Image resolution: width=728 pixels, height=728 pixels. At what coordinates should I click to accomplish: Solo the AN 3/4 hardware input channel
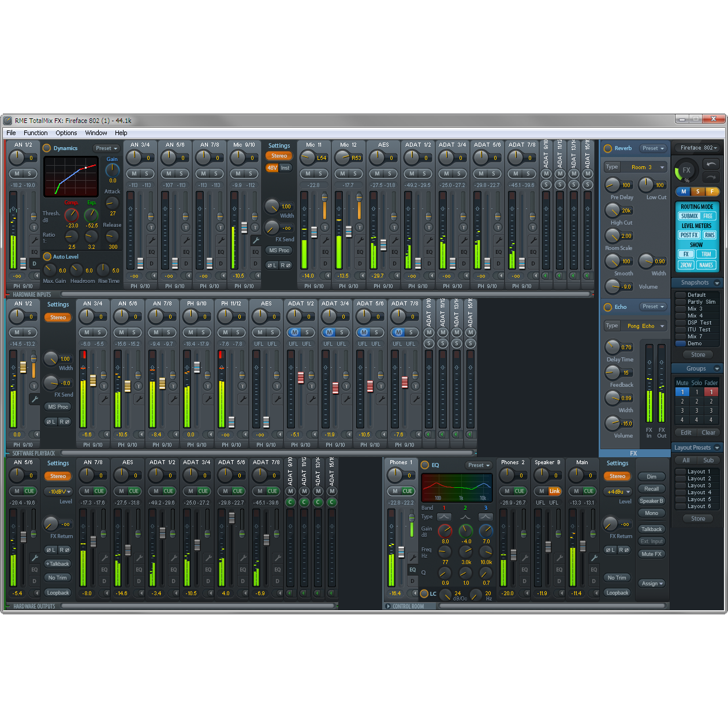pyautogui.click(x=147, y=174)
